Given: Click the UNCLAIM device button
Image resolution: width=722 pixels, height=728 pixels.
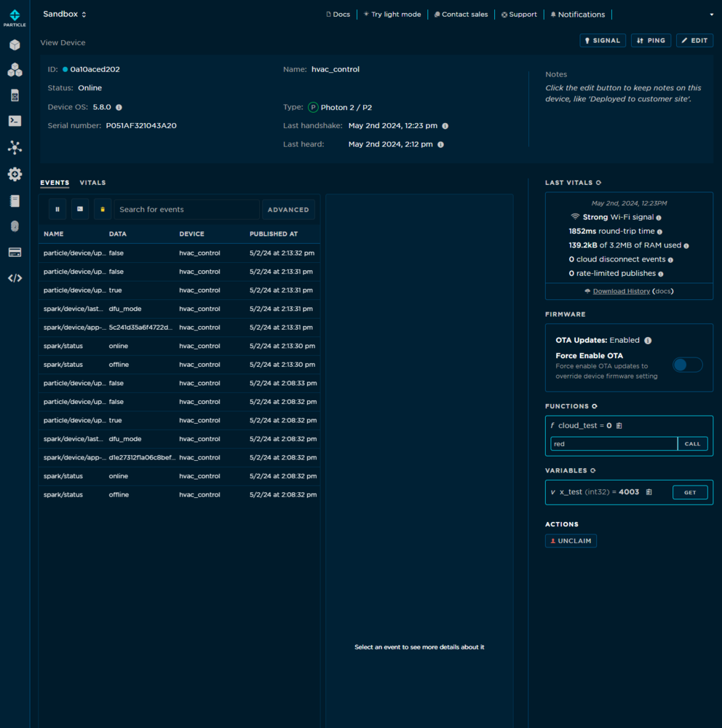Looking at the screenshot, I should coord(571,541).
